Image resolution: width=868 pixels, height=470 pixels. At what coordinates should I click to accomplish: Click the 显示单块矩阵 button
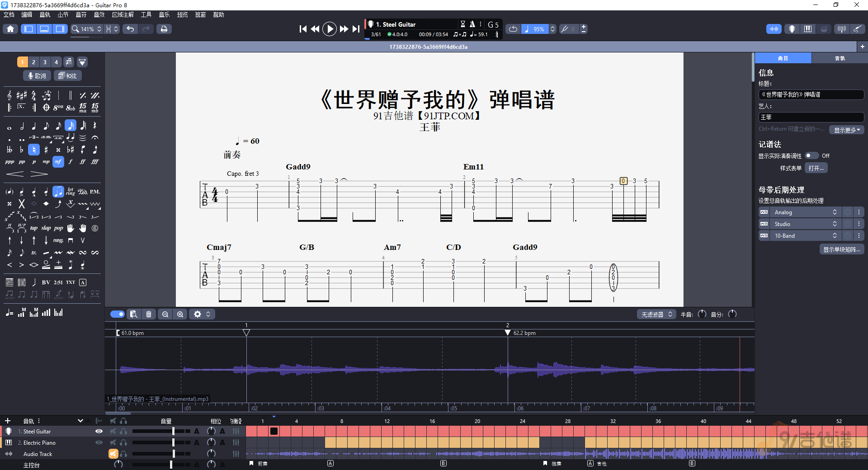[x=842, y=249]
